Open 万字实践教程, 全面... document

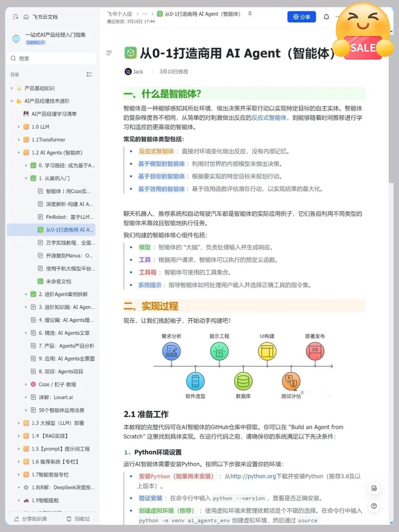pyautogui.click(x=66, y=243)
